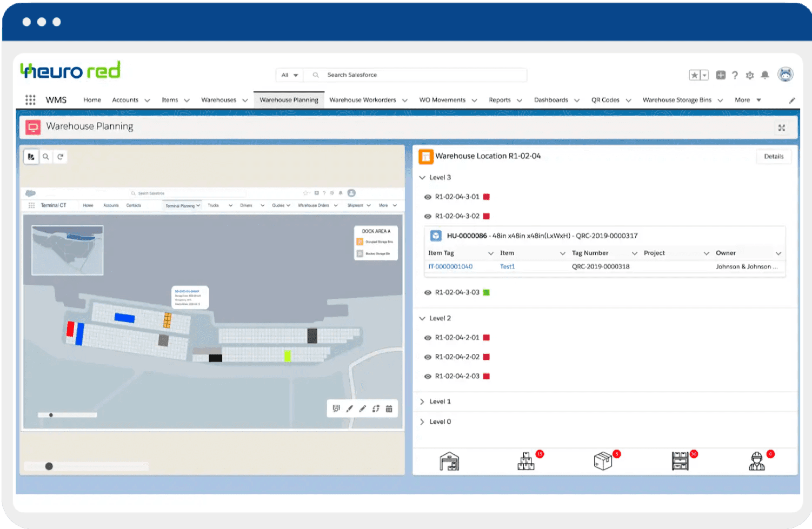The image size is (812, 529).
Task: Open the setup gear icon
Action: click(x=750, y=75)
